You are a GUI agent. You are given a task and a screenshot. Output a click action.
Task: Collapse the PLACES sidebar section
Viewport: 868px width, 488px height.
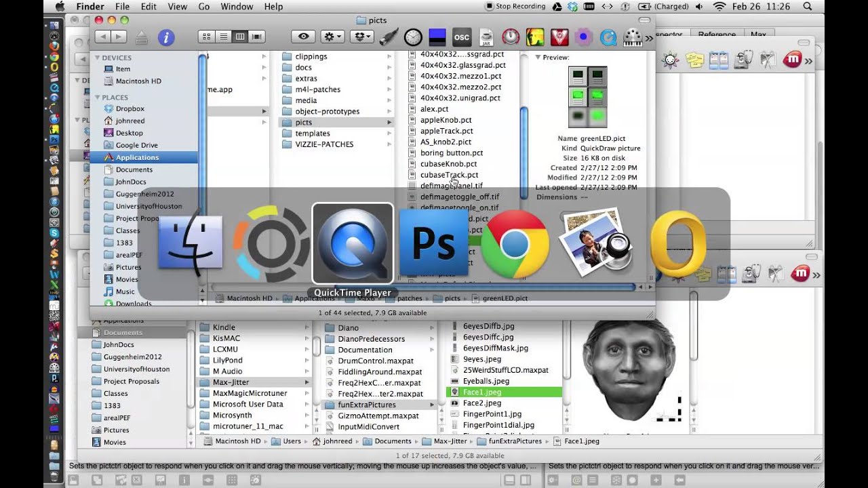pyautogui.click(x=98, y=98)
